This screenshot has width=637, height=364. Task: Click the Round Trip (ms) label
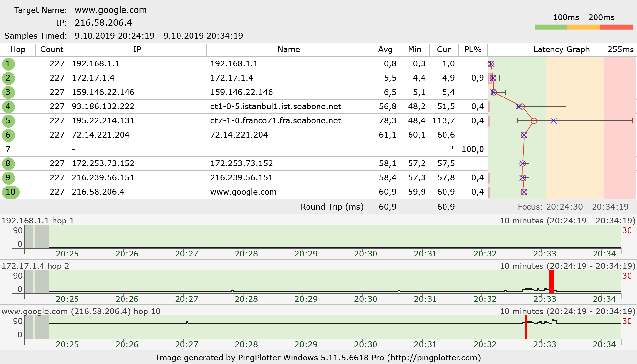[332, 207]
